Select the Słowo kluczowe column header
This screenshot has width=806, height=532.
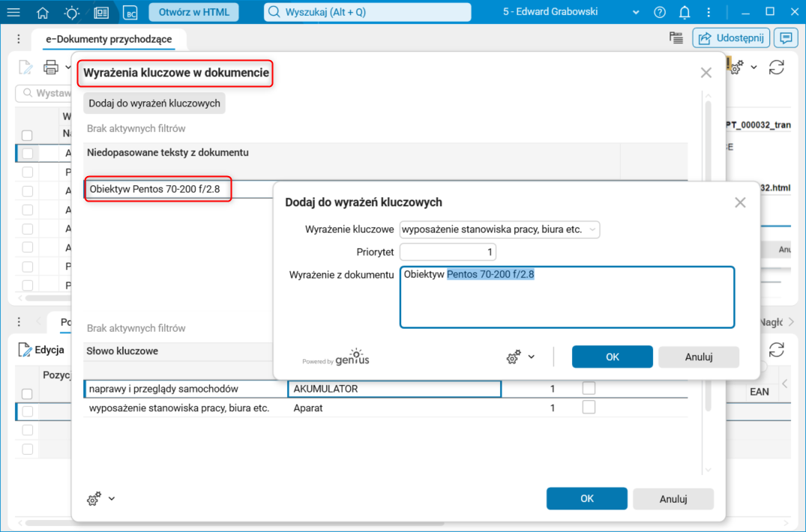122,351
